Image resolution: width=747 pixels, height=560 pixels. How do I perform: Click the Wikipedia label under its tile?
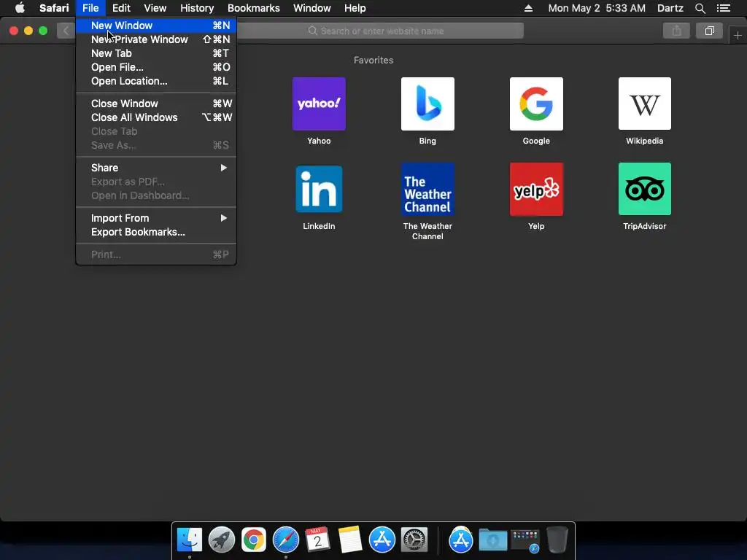(x=645, y=141)
